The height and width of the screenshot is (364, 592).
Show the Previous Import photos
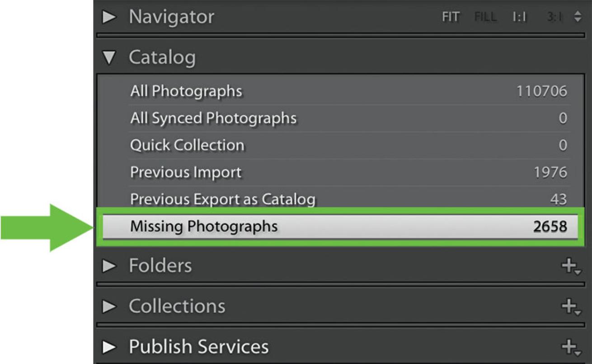(x=186, y=173)
